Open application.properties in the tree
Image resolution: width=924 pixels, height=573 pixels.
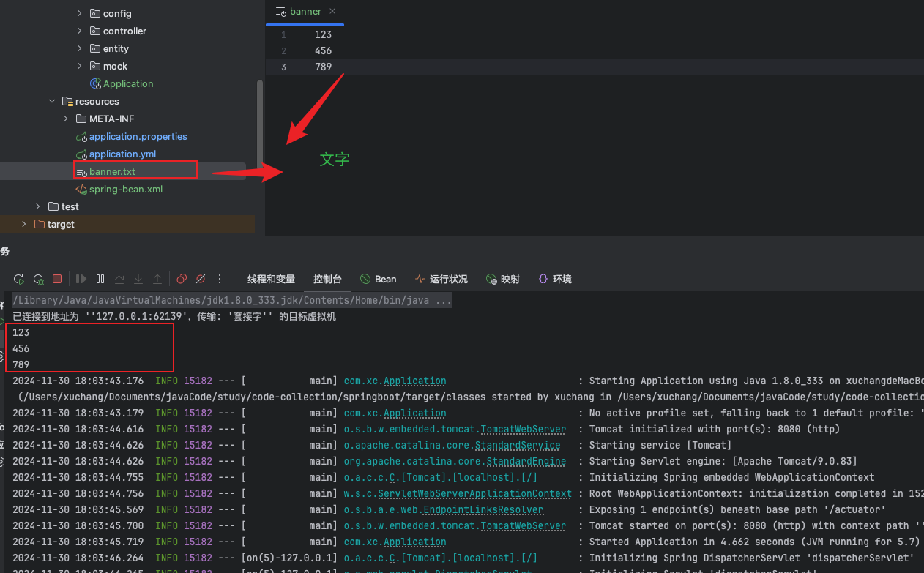click(138, 136)
